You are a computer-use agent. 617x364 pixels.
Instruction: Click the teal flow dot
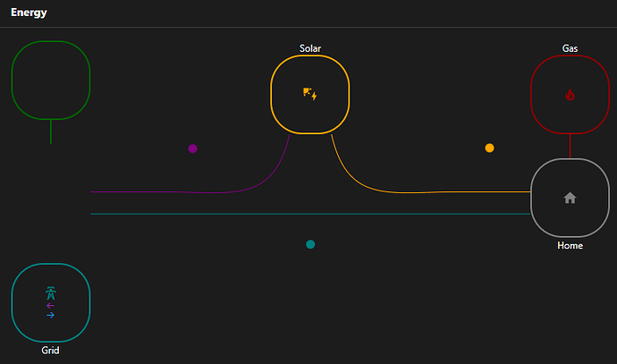pos(310,244)
